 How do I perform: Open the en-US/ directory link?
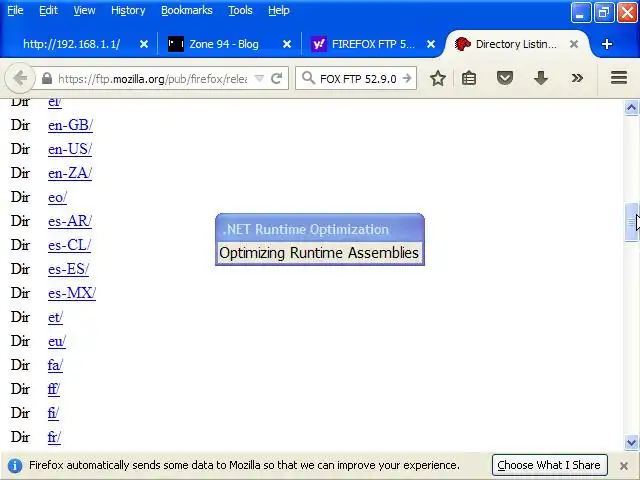[x=70, y=149]
